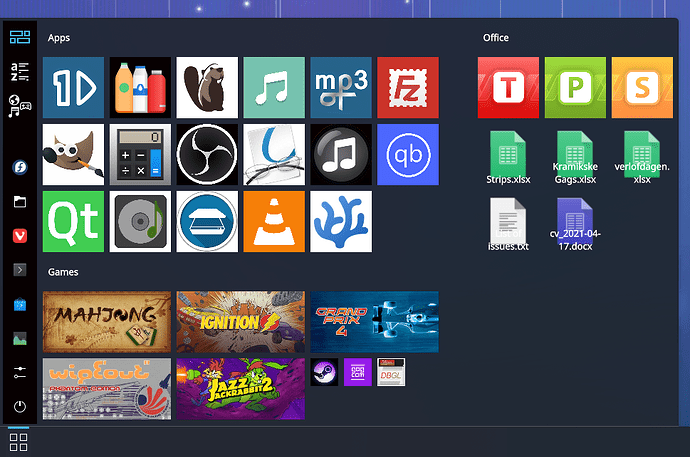Click the launcher menu button in taskbar

(x=18, y=443)
